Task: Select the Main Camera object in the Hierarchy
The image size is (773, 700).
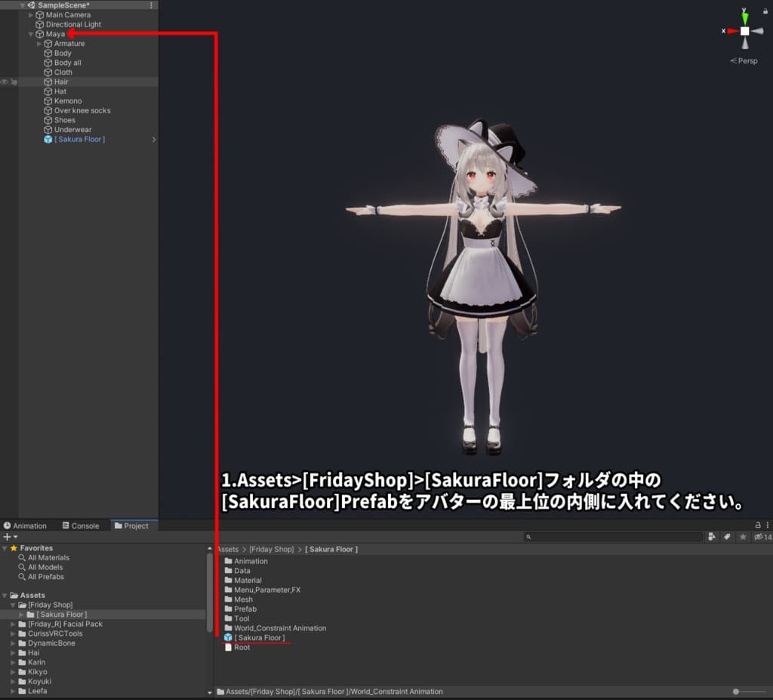Action: (x=67, y=14)
